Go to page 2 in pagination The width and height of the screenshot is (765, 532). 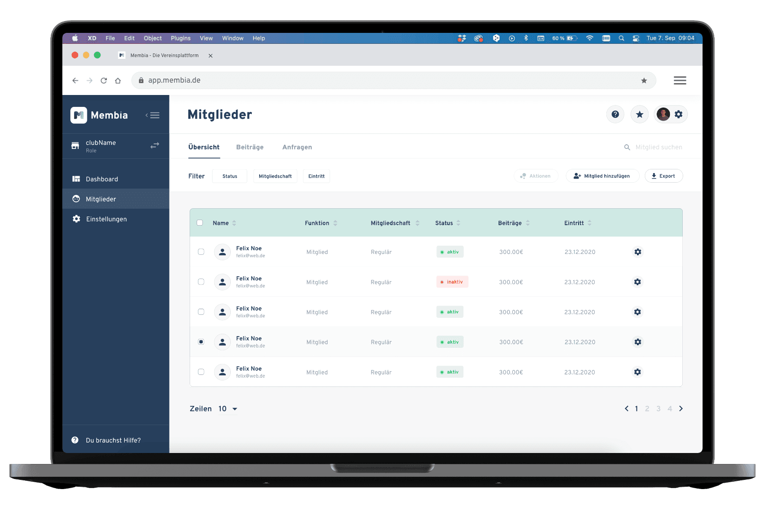647,409
